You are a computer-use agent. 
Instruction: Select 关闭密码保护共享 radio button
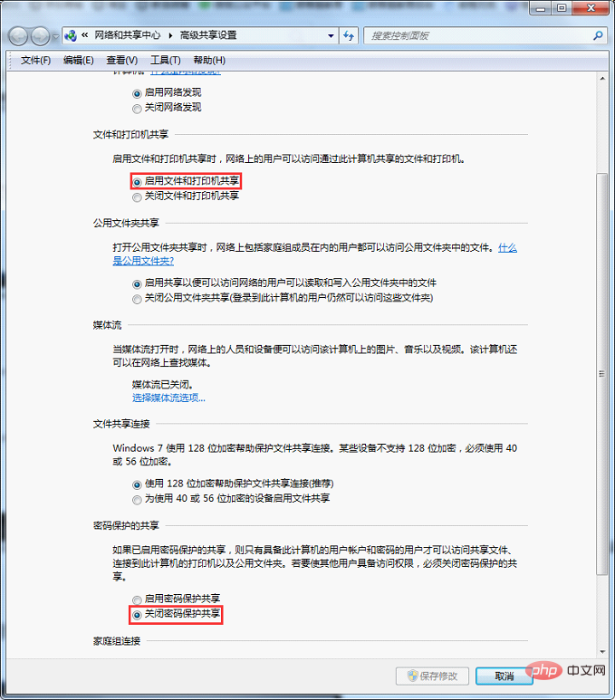(x=137, y=615)
